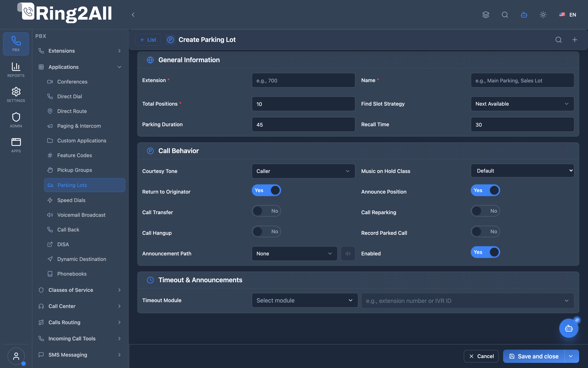Click the robot assistant icon in top bar
Image resolution: width=588 pixels, height=368 pixels.
(x=524, y=15)
